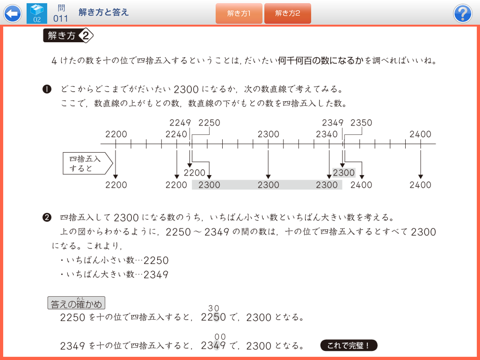Viewport: 480px width, 360px height.
Task: Open help with the question mark icon
Action: coord(463,14)
